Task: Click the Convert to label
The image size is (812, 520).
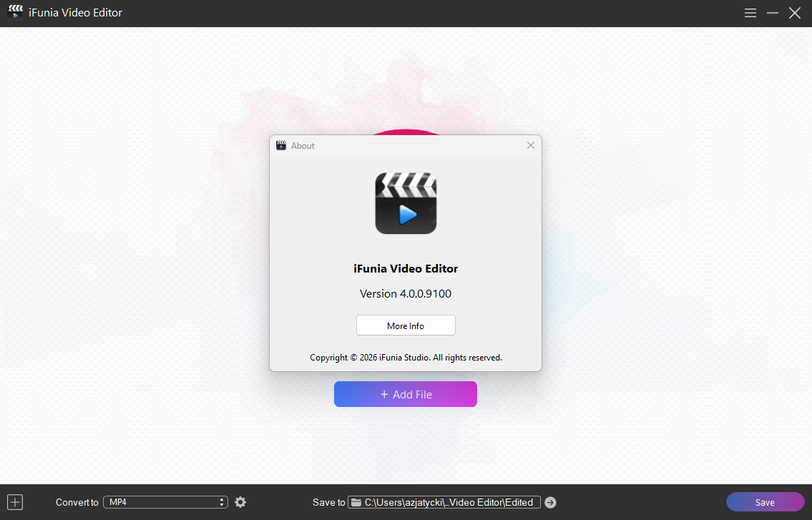Action: click(77, 502)
